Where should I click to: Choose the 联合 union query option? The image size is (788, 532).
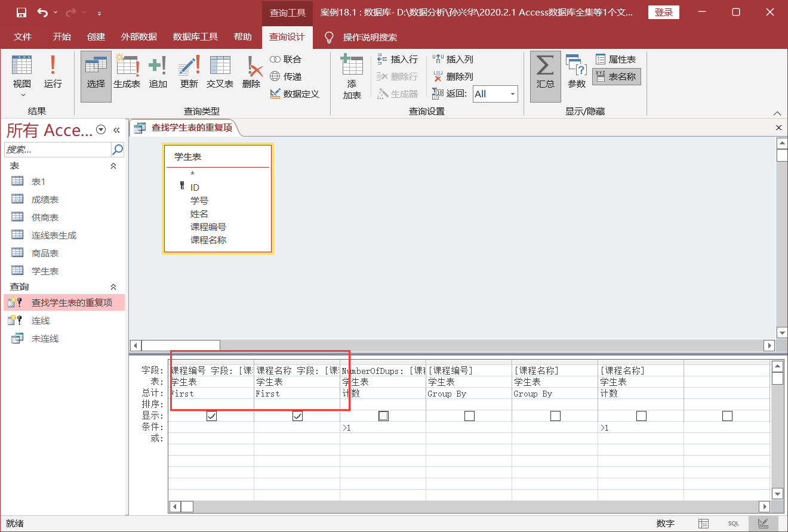click(286, 59)
